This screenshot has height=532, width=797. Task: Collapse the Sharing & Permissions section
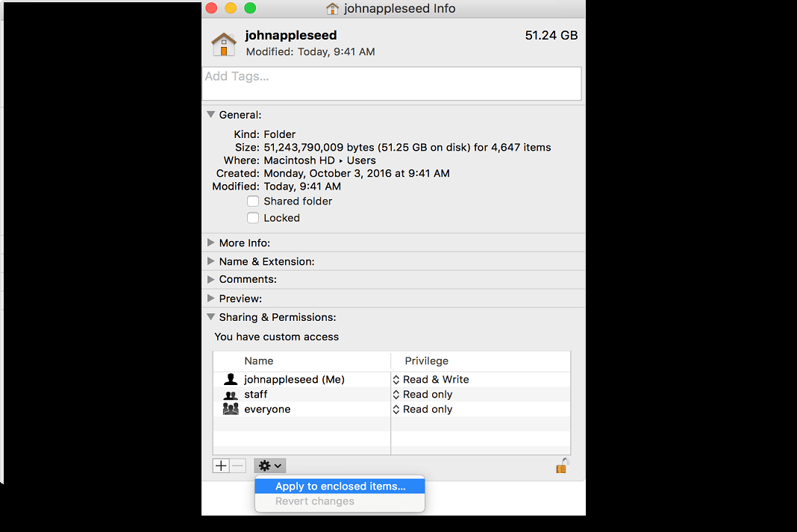(211, 317)
